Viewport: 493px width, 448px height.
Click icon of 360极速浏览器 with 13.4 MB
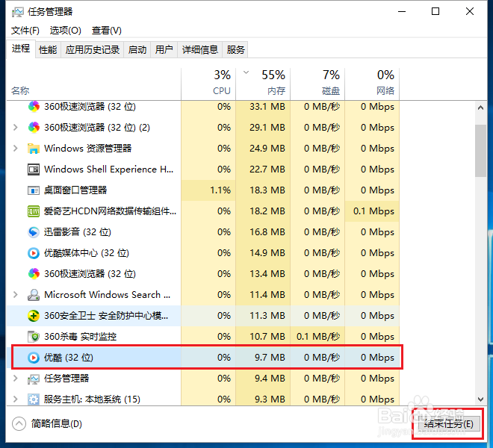(x=34, y=274)
